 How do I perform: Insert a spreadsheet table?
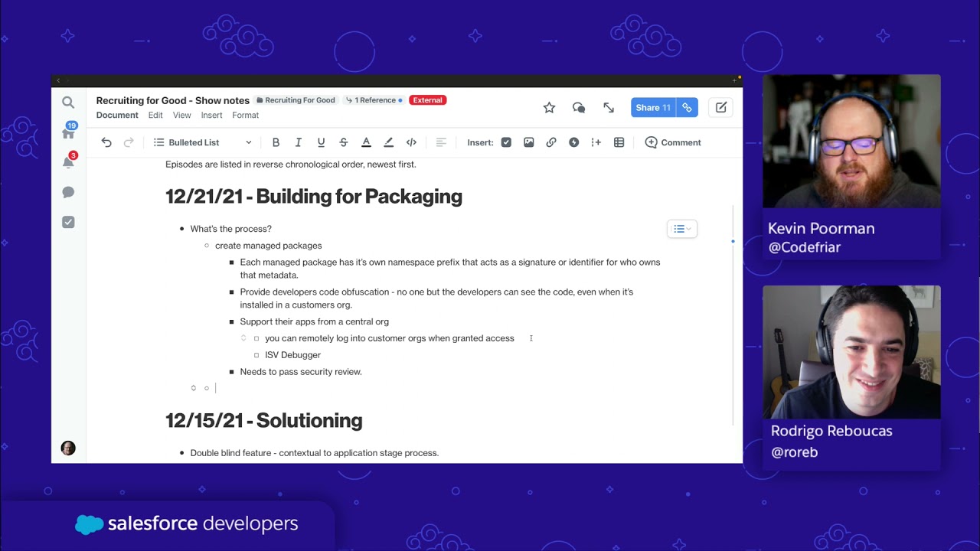tap(619, 142)
